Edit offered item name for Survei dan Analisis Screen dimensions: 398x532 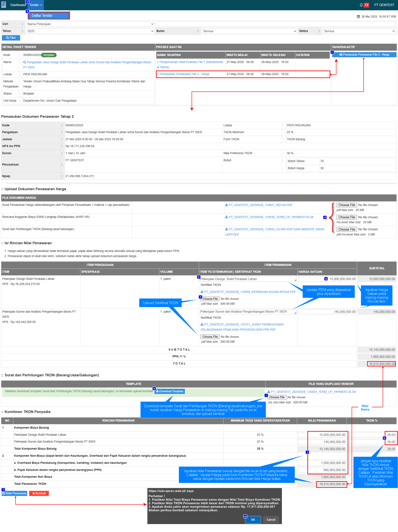tap(248, 312)
